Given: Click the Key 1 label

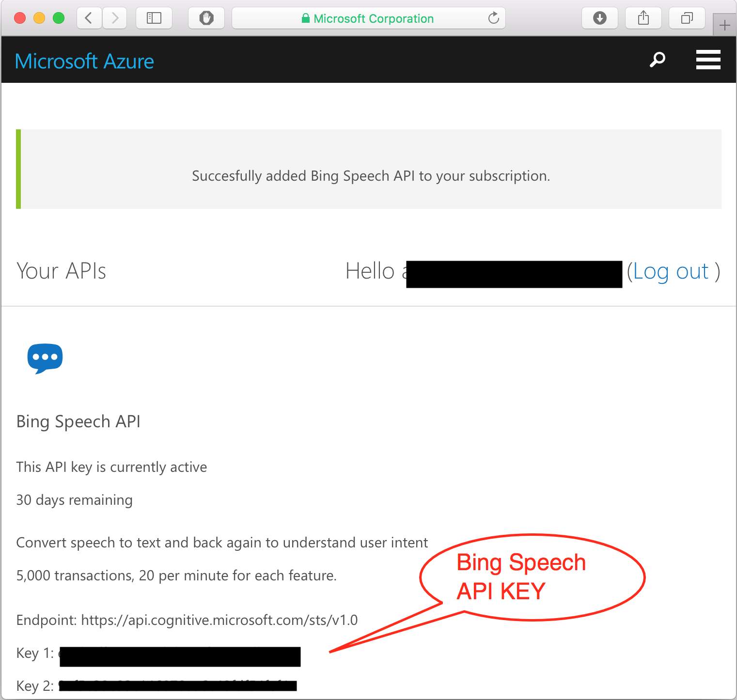Looking at the screenshot, I should (35, 653).
